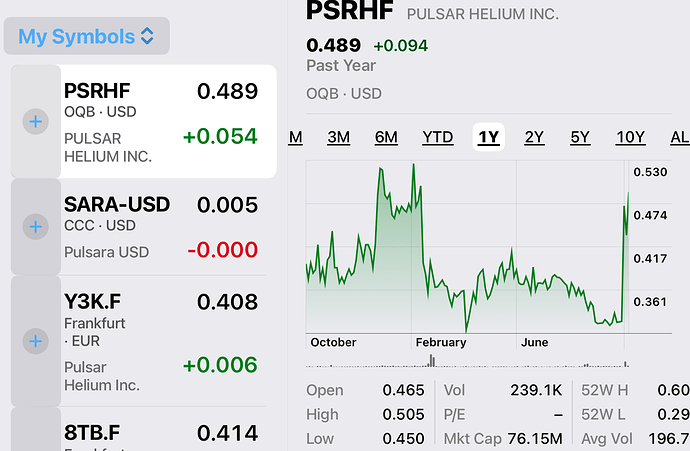This screenshot has height=451, width=690.
Task: Click the PSRHF watchlist row ticker
Action: (97, 92)
